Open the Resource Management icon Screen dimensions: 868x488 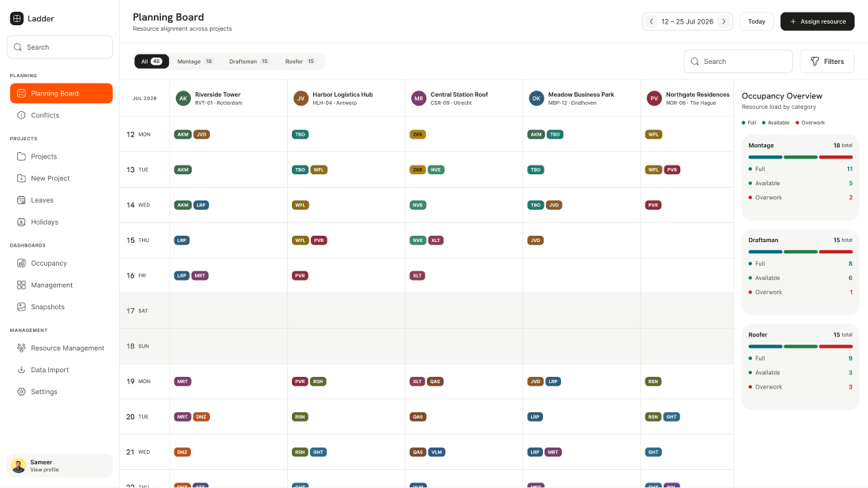21,348
